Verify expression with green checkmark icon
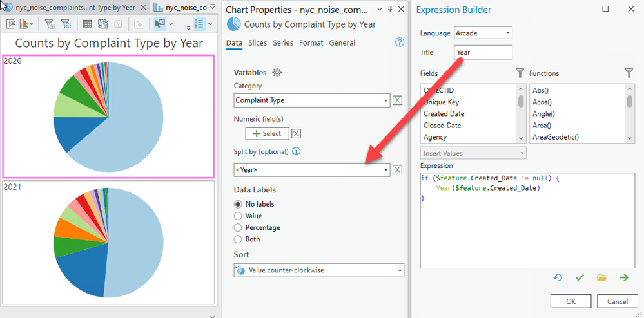The height and width of the screenshot is (318, 644). pyautogui.click(x=580, y=277)
